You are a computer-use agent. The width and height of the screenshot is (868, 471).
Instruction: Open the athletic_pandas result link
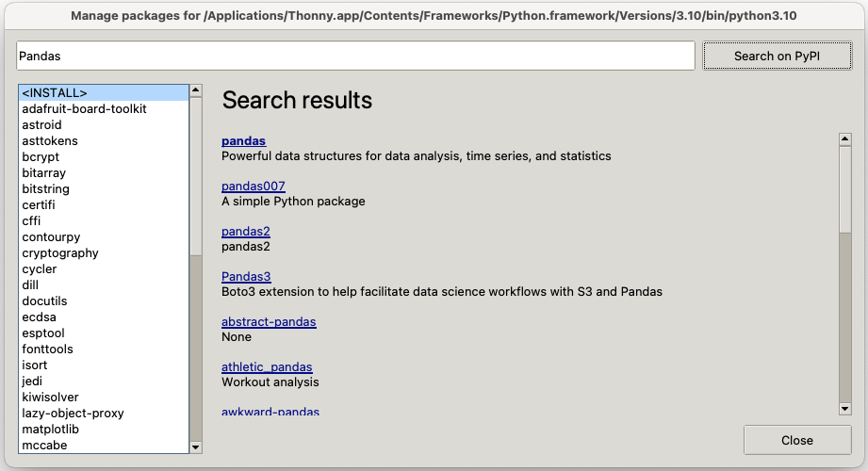tap(267, 367)
